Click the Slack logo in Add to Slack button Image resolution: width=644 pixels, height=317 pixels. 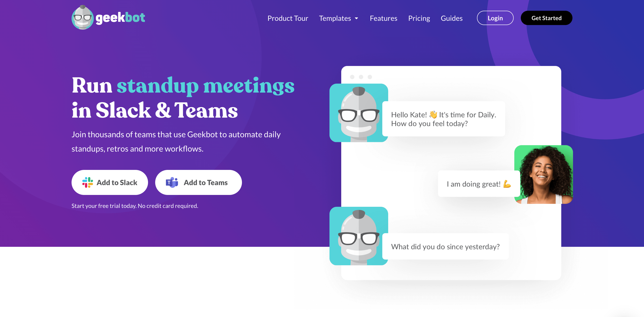[x=88, y=182]
